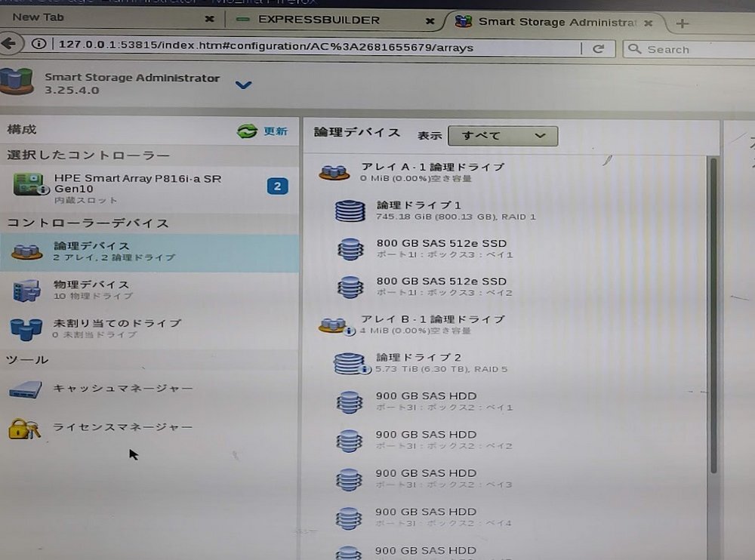This screenshot has width=755, height=560.
Task: Click the site information icon in address bar
Action: [39, 44]
